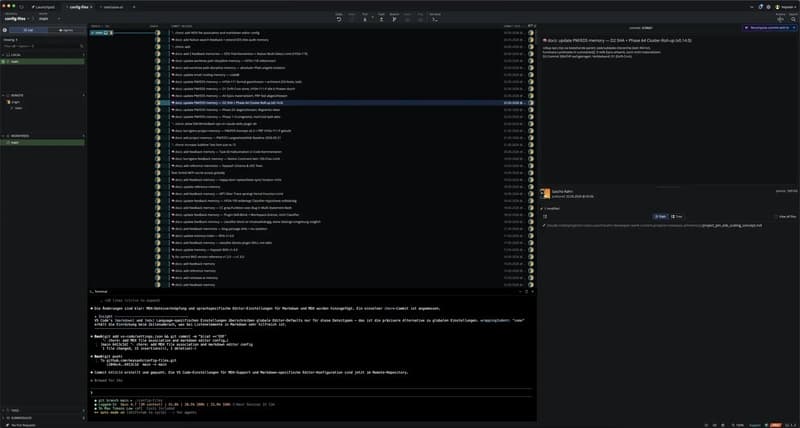Maximize the Terminal panel
Viewport: 800px width, 428px height.
point(527,291)
